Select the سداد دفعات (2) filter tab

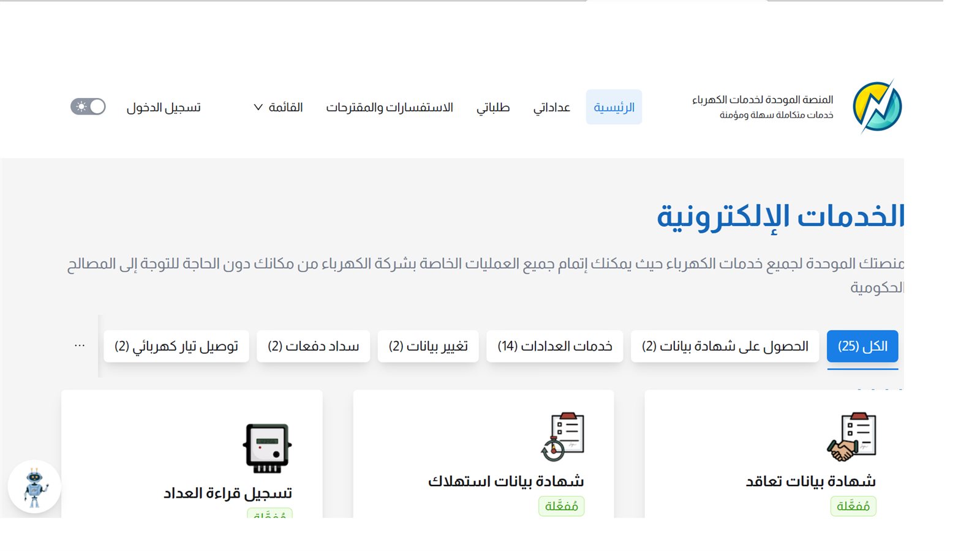tap(312, 346)
